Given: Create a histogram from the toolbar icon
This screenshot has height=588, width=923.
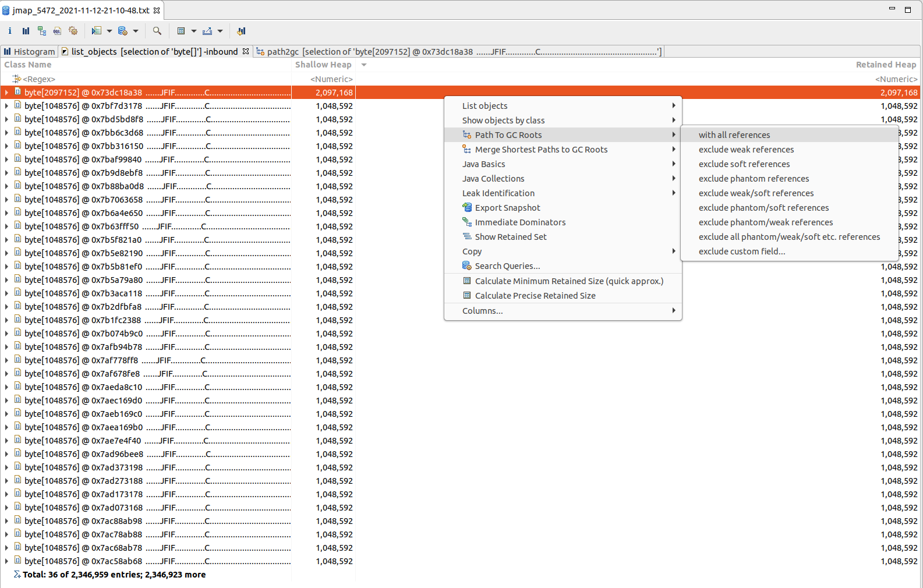Looking at the screenshot, I should click(x=26, y=31).
